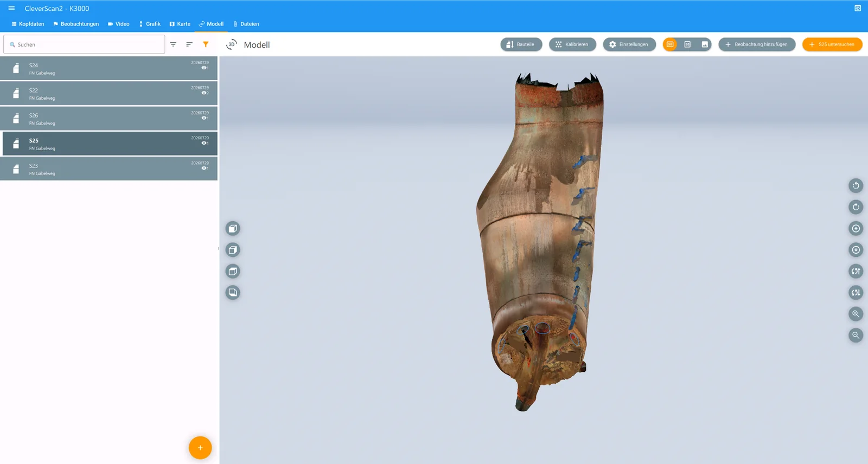Select the S23 list entry

point(108,169)
